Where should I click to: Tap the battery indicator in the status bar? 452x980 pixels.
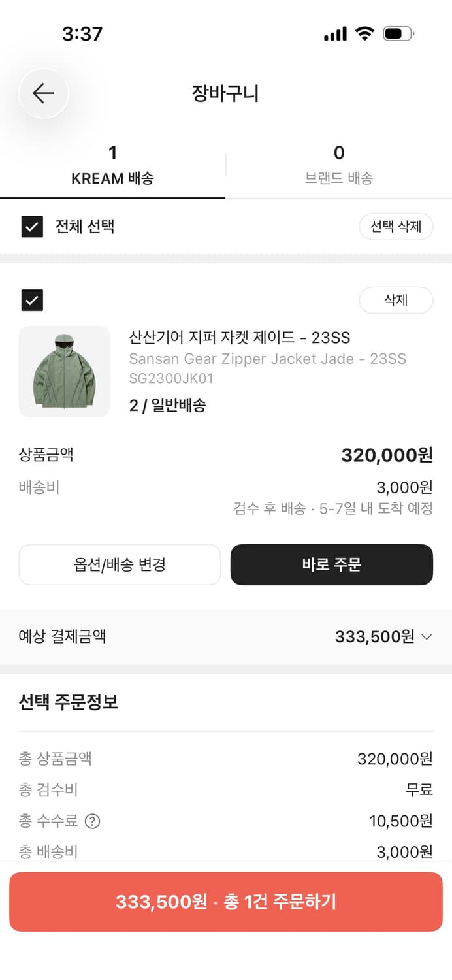pyautogui.click(x=397, y=33)
